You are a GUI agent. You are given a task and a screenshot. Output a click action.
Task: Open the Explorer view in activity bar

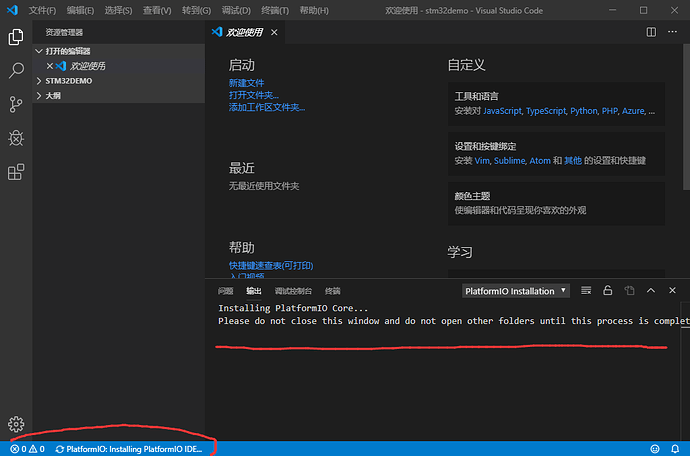point(16,37)
